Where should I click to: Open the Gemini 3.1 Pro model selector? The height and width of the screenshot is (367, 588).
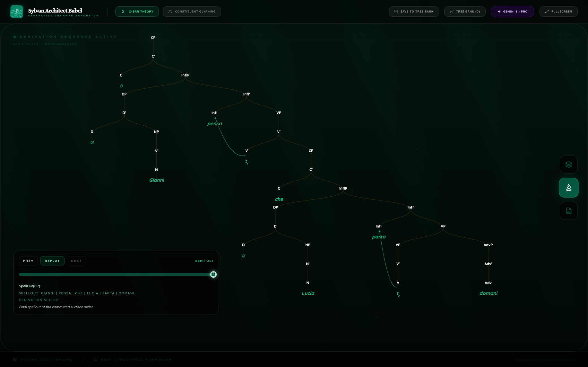click(x=512, y=12)
